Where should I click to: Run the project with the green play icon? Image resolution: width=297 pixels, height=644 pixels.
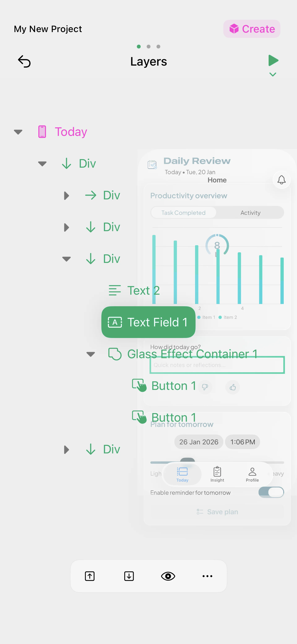click(273, 60)
